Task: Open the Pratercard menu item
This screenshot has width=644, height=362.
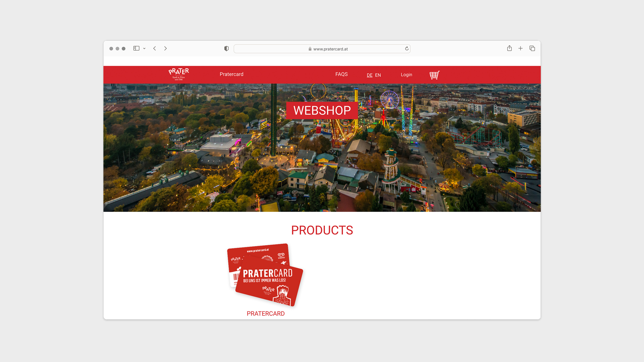Action: (x=232, y=74)
